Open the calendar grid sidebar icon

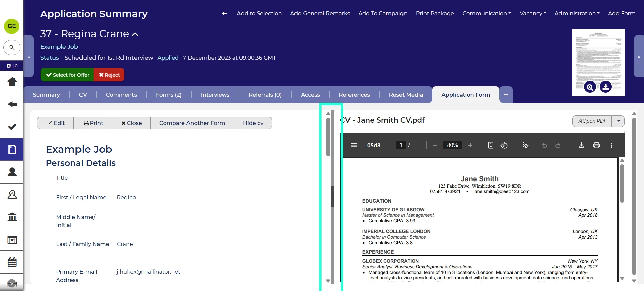12,262
